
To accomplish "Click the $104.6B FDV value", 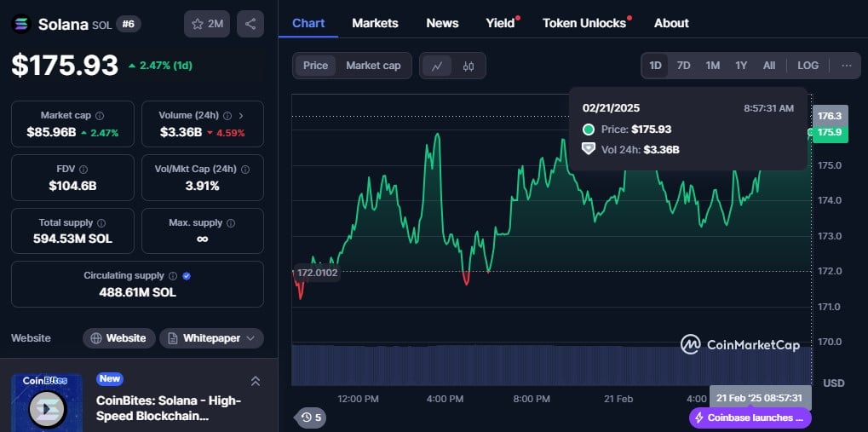I will click(72, 186).
